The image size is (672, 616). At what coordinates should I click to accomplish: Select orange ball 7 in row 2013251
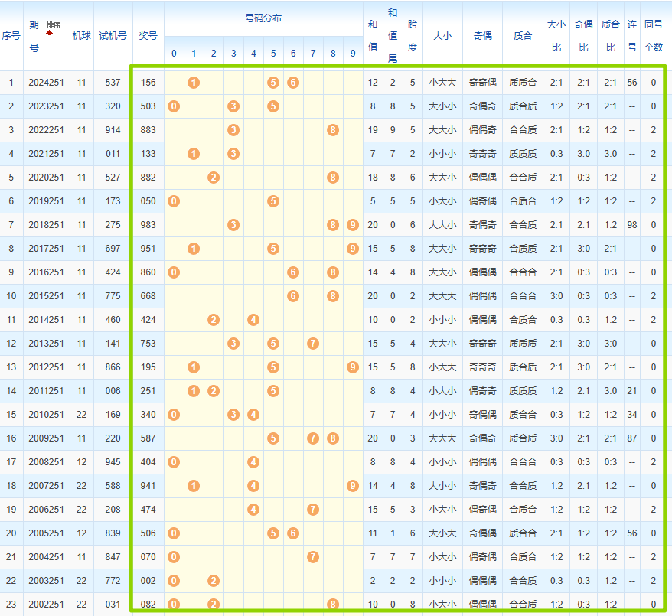[x=312, y=344]
